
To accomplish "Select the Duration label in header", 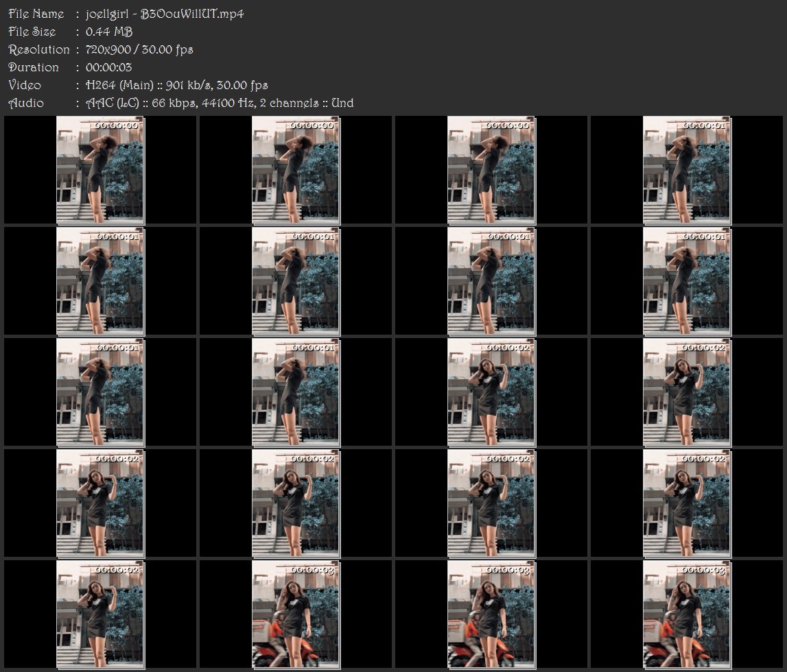I will pyautogui.click(x=34, y=67).
